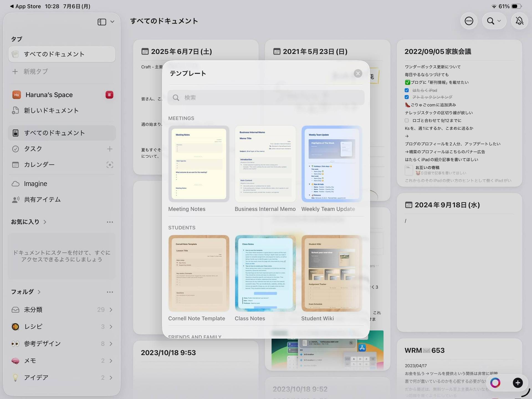Expand the 未分類 folder chevron

111,310
